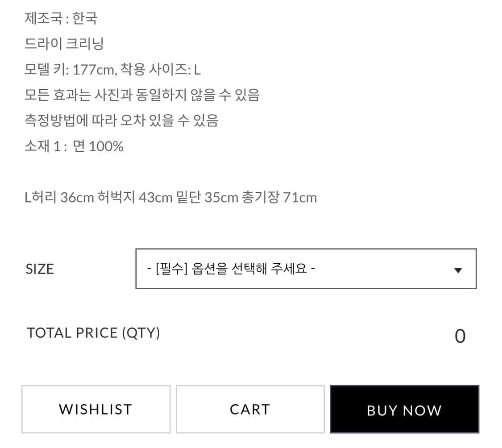Screen dimensions: 502x448
Task: Add item to WISHLIST
Action: (96, 409)
